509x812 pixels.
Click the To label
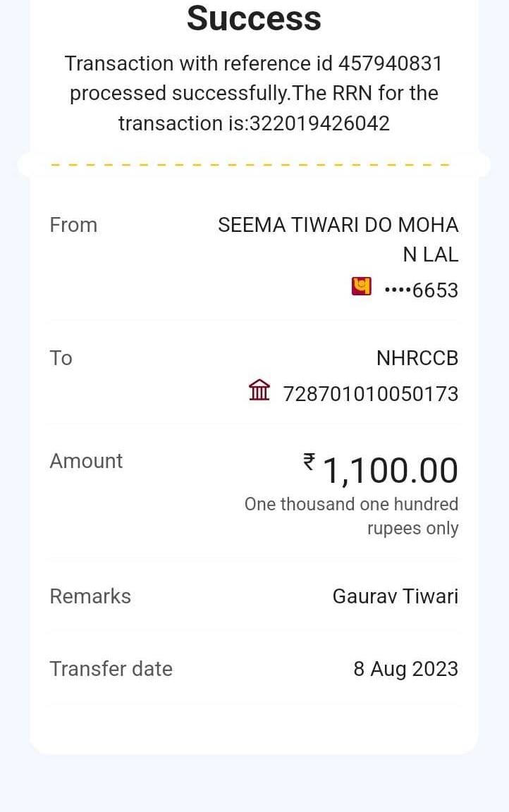tap(61, 358)
